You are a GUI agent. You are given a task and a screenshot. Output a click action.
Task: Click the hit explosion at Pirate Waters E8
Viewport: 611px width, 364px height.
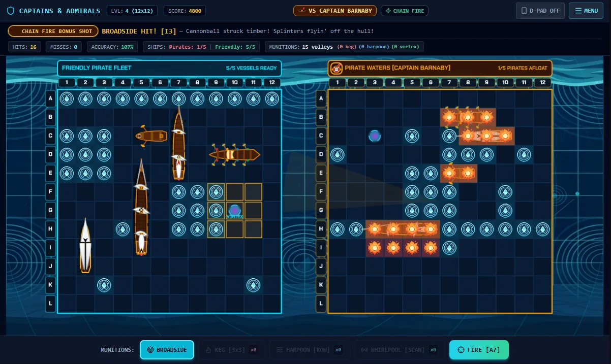coord(468,173)
